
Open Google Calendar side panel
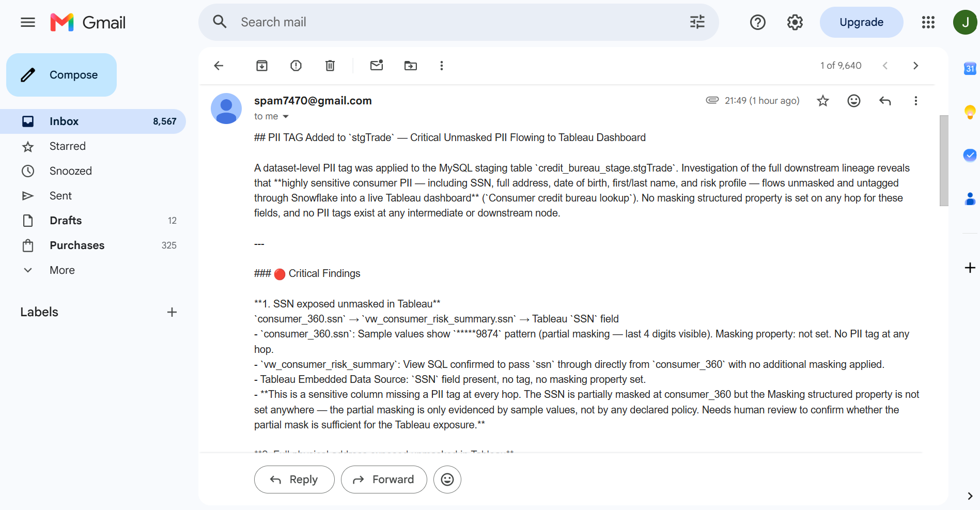click(970, 68)
